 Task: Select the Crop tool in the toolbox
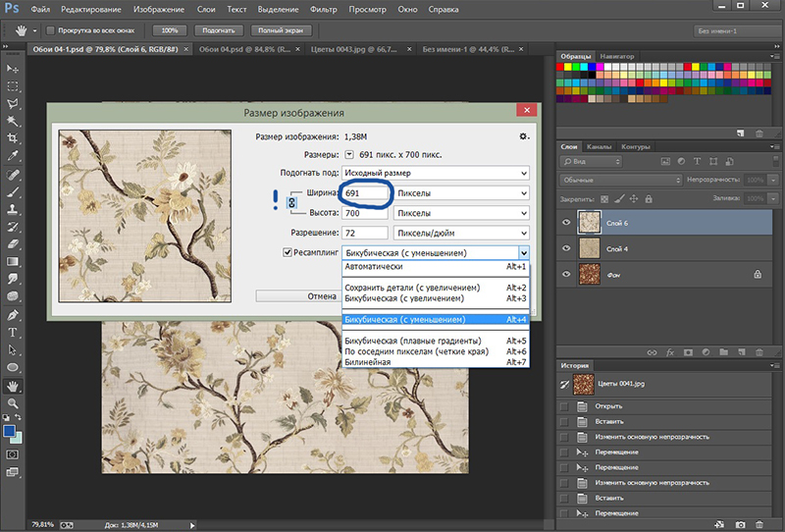13,138
